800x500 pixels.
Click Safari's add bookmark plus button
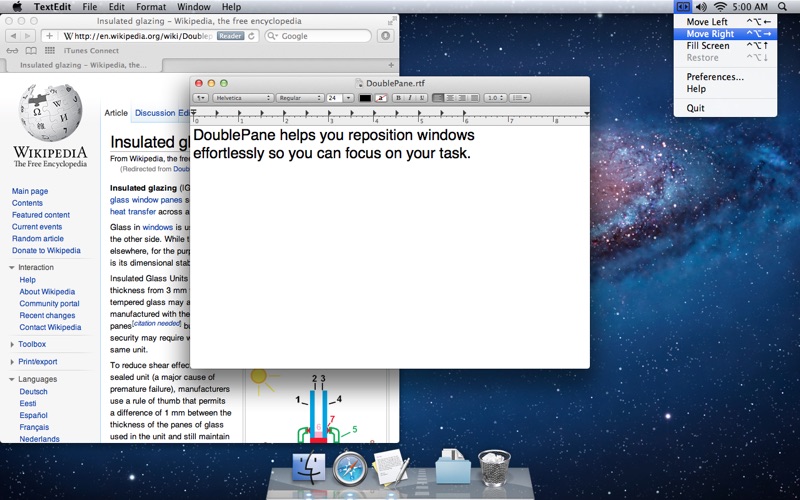(49, 36)
